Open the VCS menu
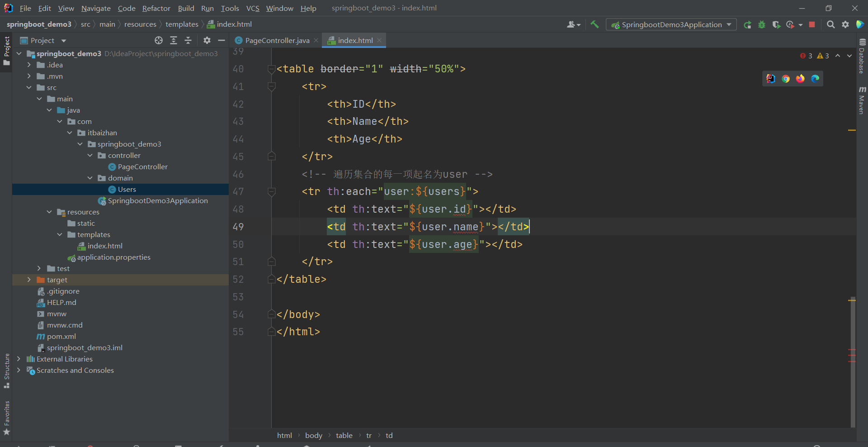 click(x=253, y=8)
